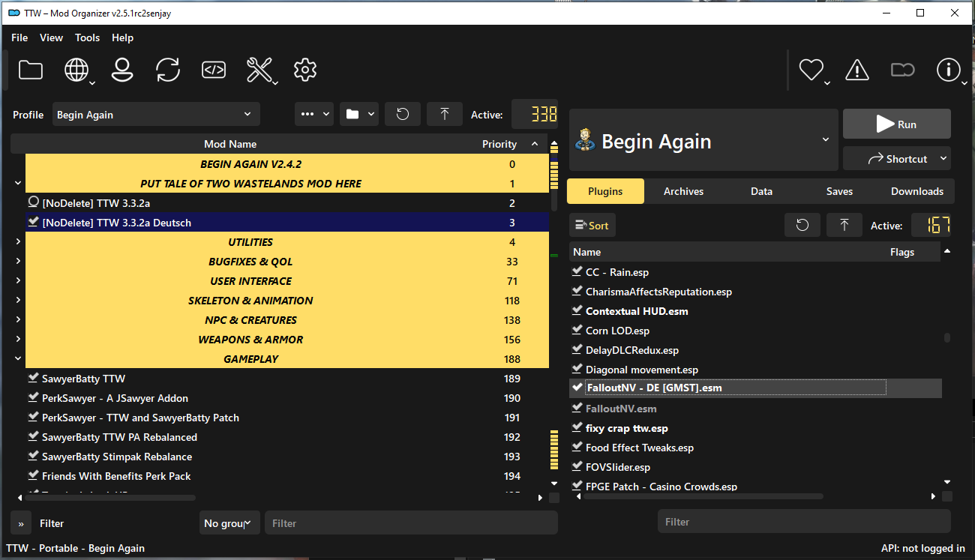The width and height of the screenshot is (975, 560).
Task: Expand the BUGFIXES & QOL separator
Action: (18, 261)
